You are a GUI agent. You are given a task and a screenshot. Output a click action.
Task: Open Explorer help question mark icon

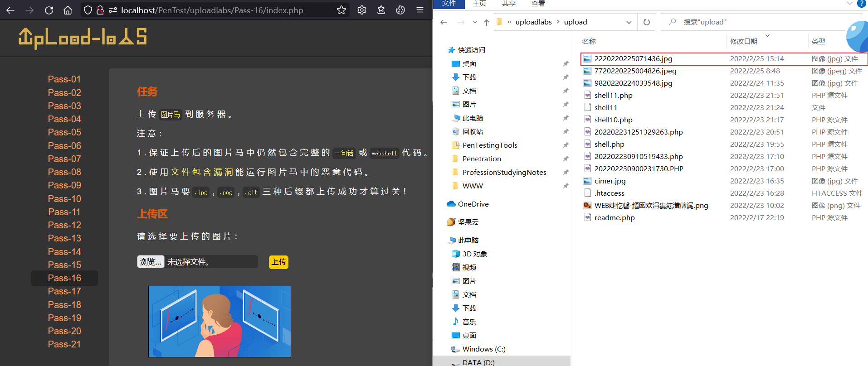click(861, 4)
